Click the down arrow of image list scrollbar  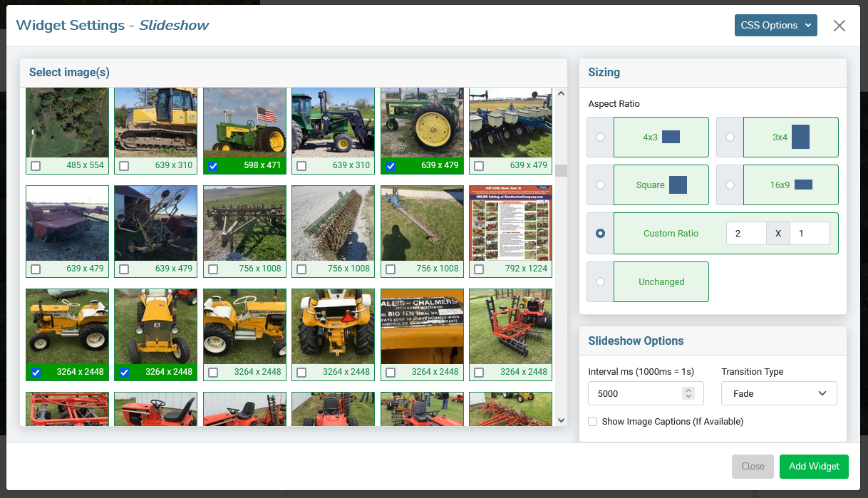coord(561,420)
